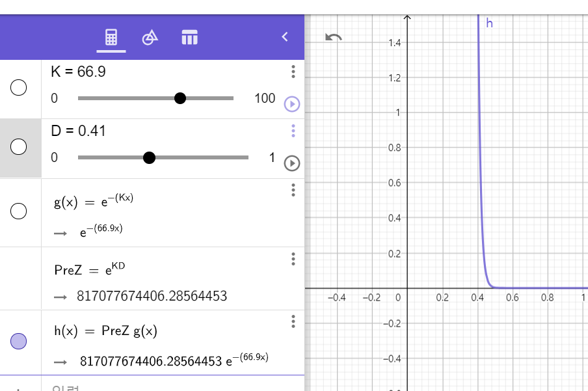Click the h label on the graph curve
The image size is (588, 391).
(489, 23)
